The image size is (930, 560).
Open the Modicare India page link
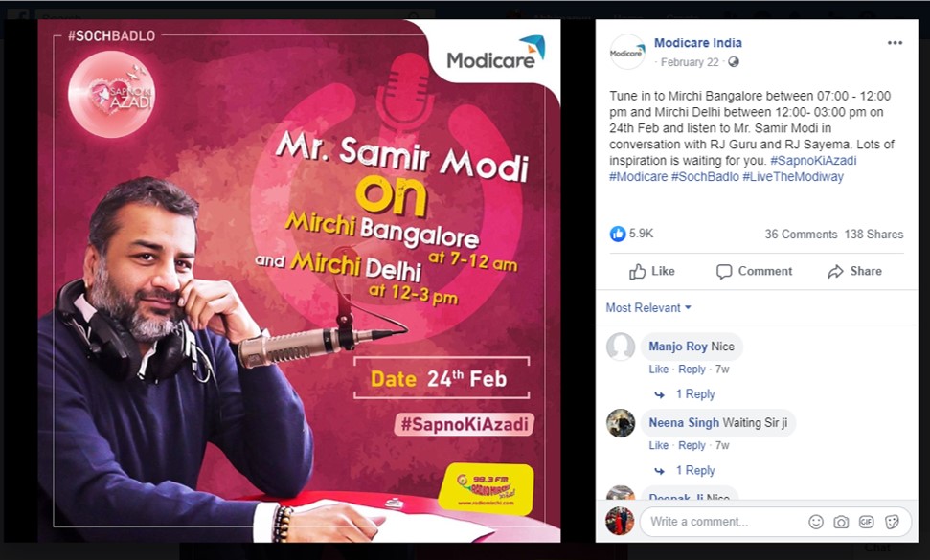pyautogui.click(x=697, y=43)
